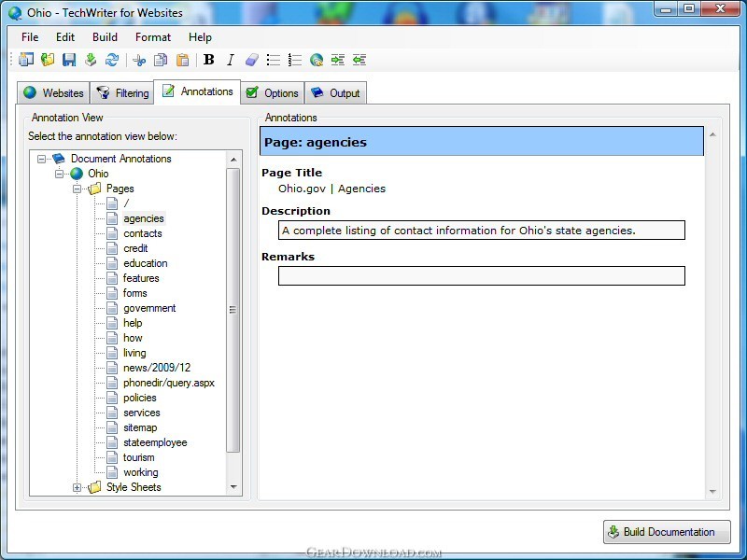Click the New project toolbar icon
The height and width of the screenshot is (560, 747).
26,60
